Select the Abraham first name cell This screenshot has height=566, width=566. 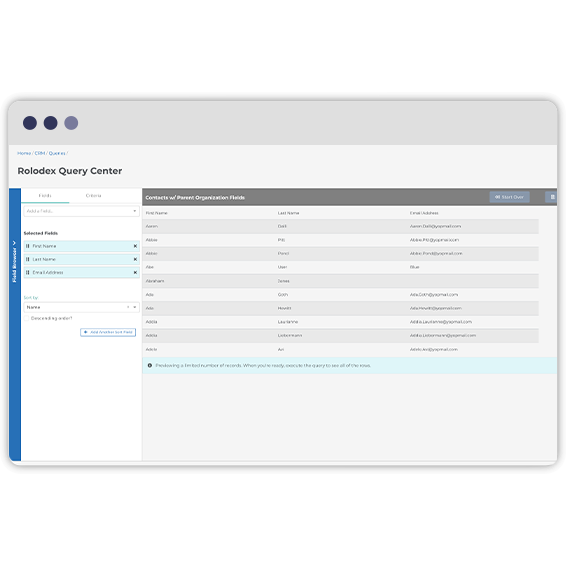click(x=155, y=281)
